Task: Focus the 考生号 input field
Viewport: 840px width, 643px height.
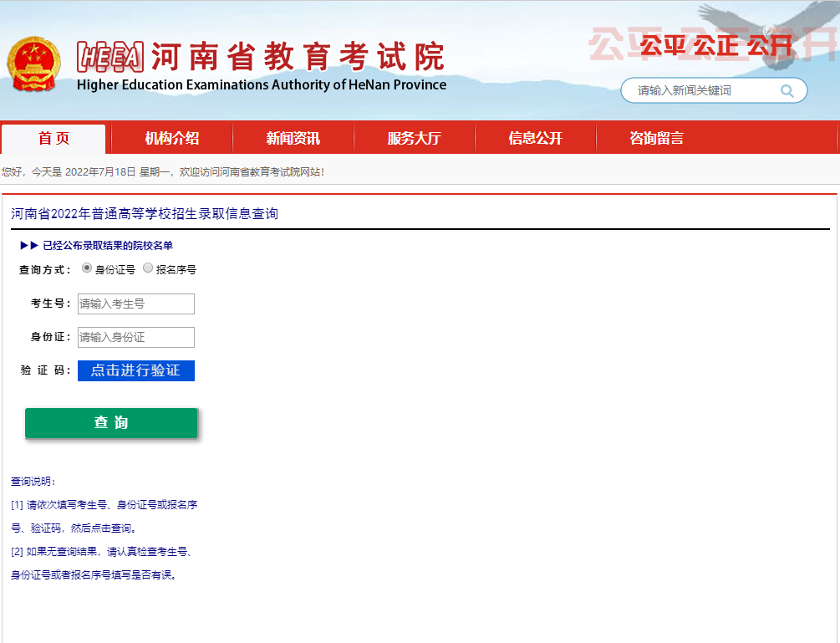Action: point(135,304)
